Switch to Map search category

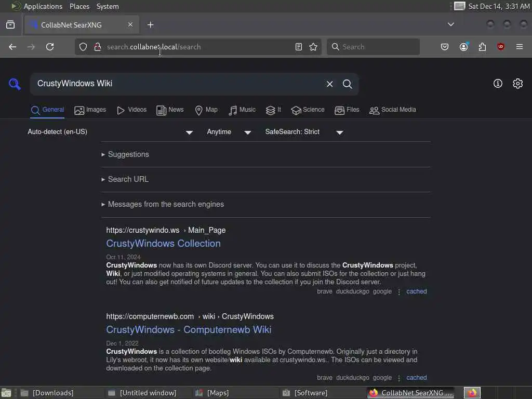click(x=206, y=110)
